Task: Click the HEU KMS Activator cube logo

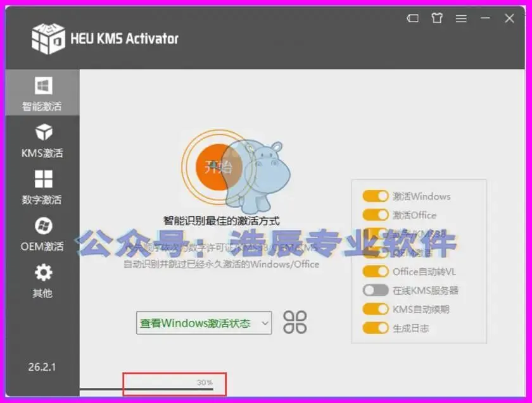Action: tap(48, 39)
